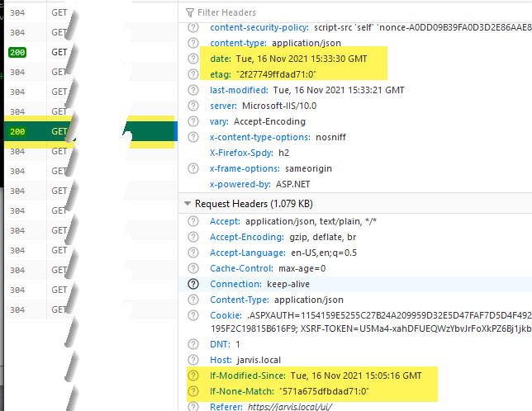This screenshot has height=411, width=532.
Task: Select the XSRF-TOKEN cookie continuation line
Action: tap(371, 328)
